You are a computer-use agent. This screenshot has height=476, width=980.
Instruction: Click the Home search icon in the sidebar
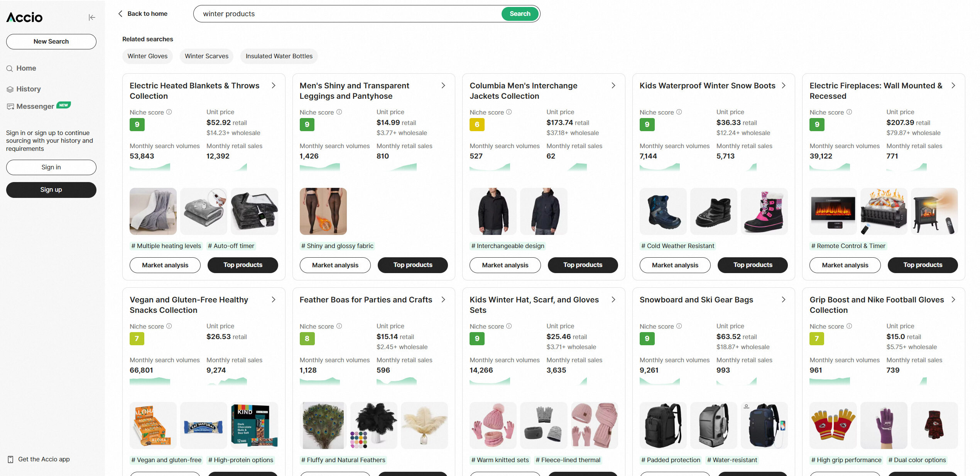pos(10,69)
